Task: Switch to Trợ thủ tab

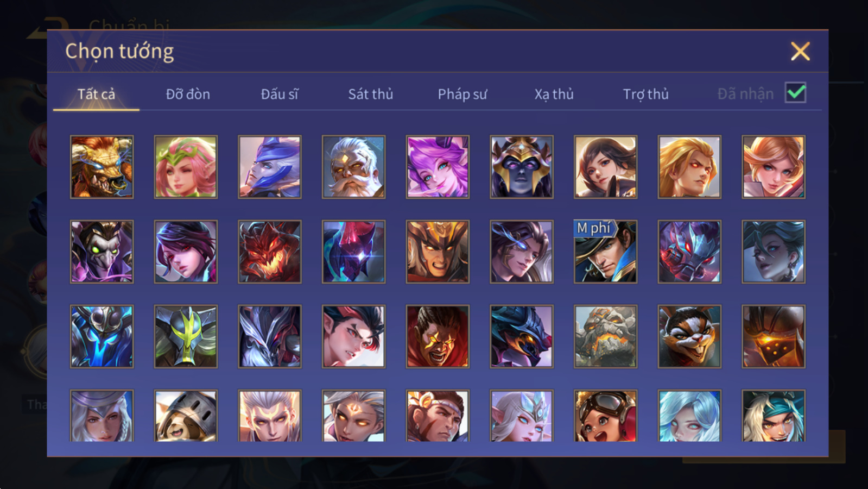Action: [645, 94]
